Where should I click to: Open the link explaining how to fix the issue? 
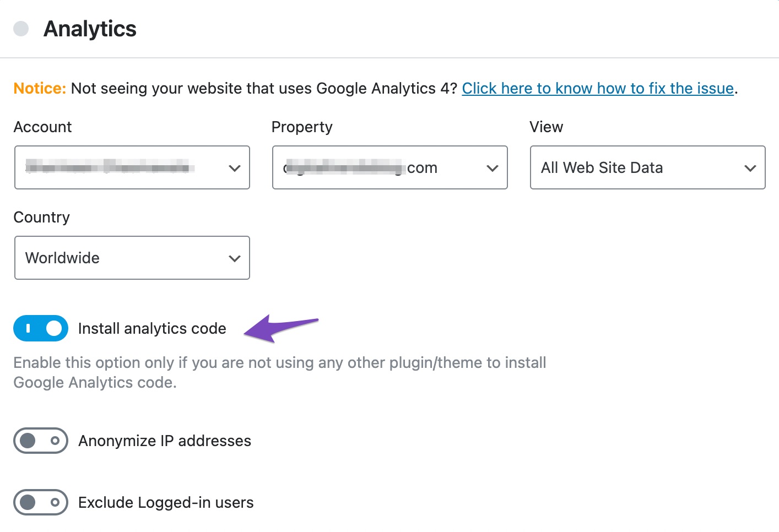(x=598, y=88)
